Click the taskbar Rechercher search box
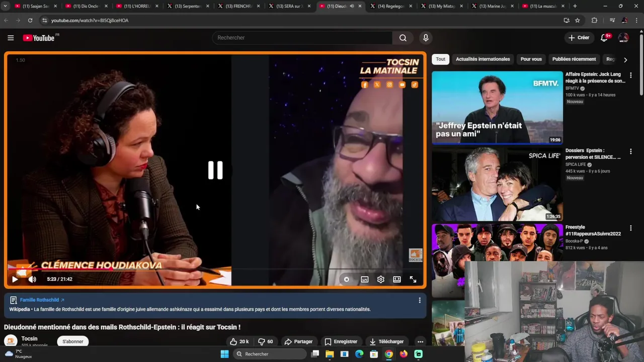 coord(271,354)
